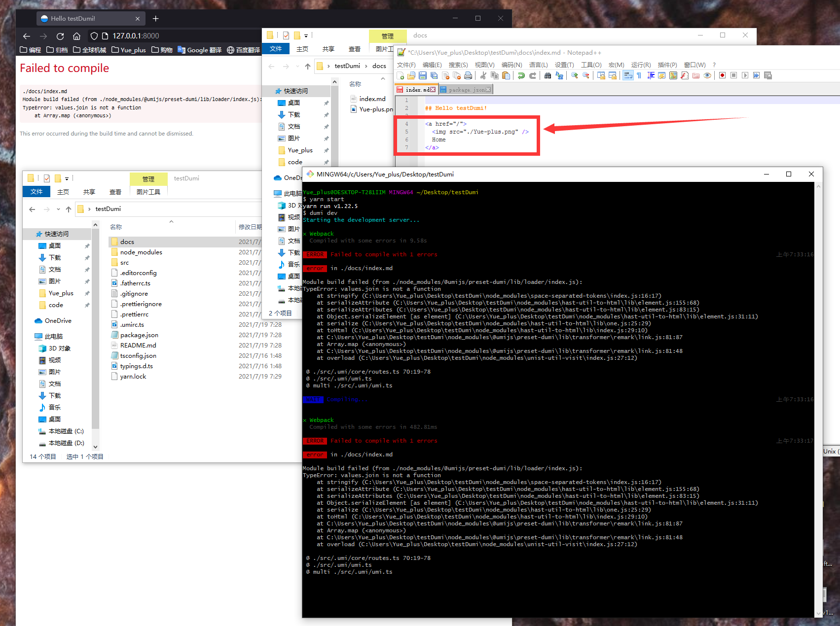Print the document from Notepad++ toolbar
This screenshot has width=840, height=626.
coord(468,75)
